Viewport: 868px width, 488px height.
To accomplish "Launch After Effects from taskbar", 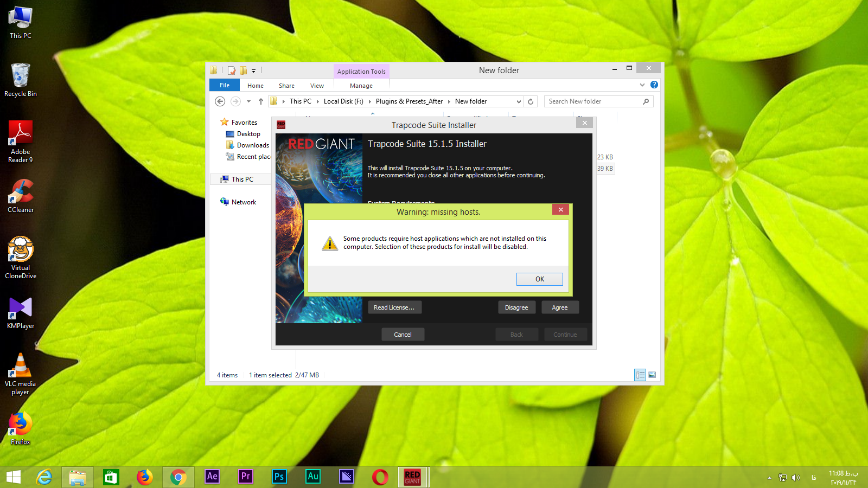I will tap(212, 477).
